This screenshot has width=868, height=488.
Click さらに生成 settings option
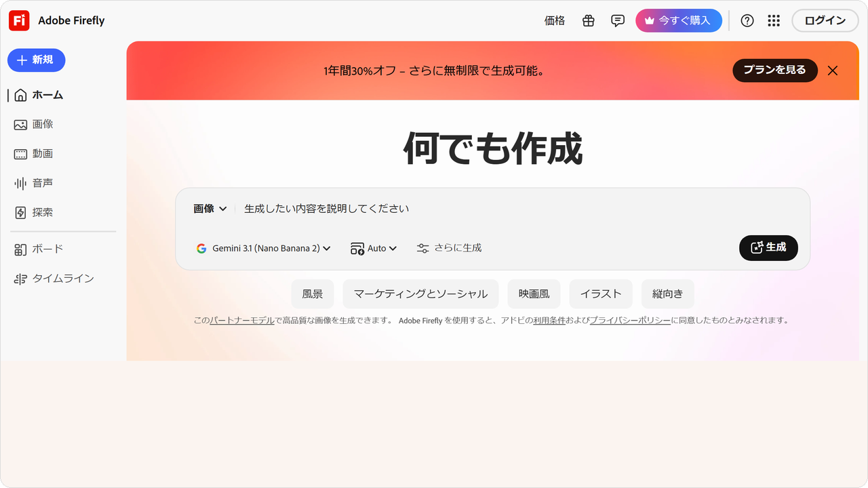point(449,249)
